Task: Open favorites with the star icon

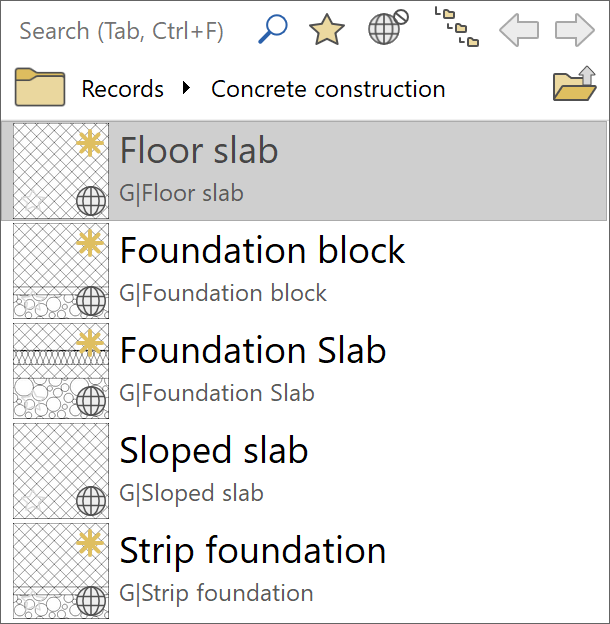Action: (327, 29)
